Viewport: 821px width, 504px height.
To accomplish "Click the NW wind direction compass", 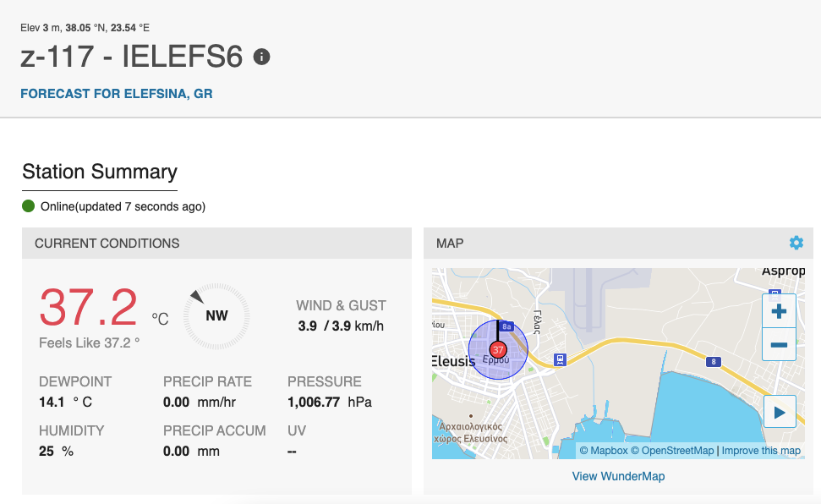I will coord(216,316).
